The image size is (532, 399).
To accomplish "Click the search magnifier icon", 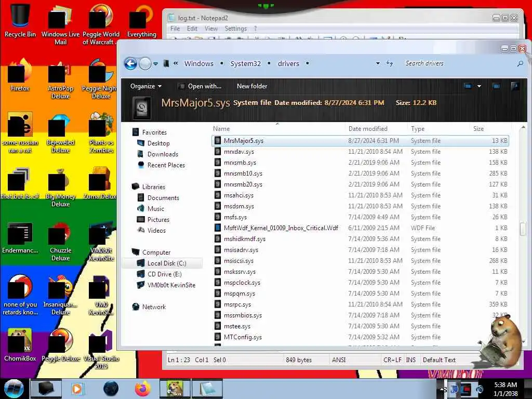I will 520,63.
